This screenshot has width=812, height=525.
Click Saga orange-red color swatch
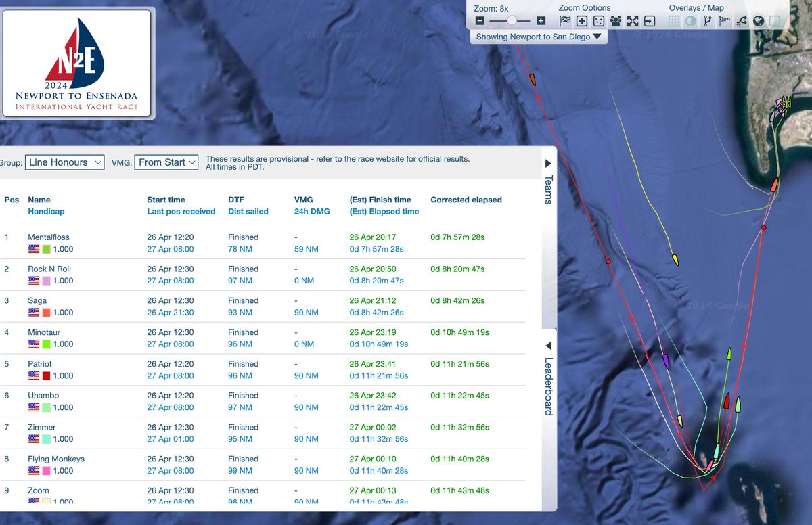[x=47, y=313]
